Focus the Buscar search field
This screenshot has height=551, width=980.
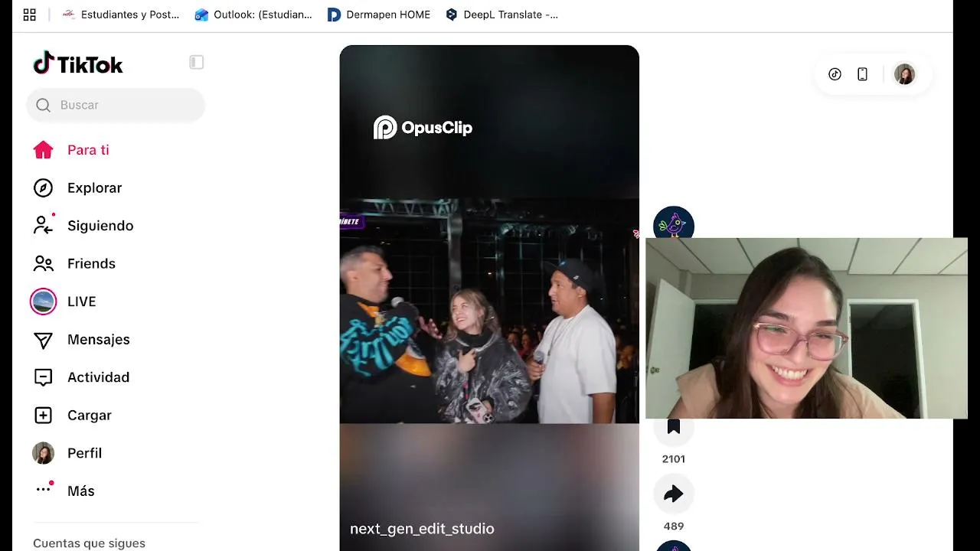click(x=116, y=105)
